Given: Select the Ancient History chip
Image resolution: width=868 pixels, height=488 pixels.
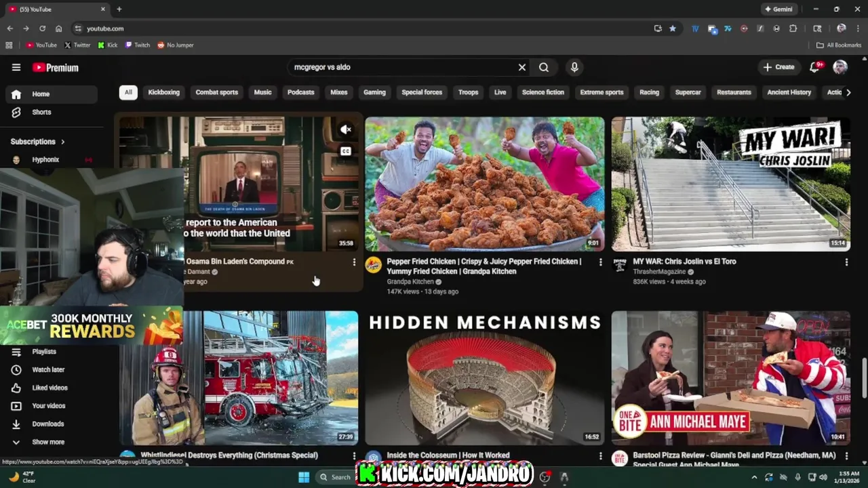Looking at the screenshot, I should (x=789, y=92).
